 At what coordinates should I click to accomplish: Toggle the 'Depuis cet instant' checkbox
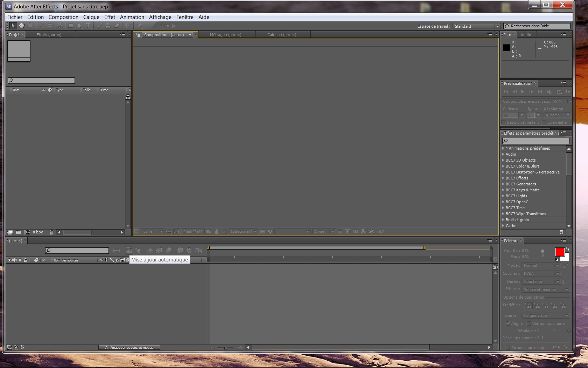[x=503, y=122]
